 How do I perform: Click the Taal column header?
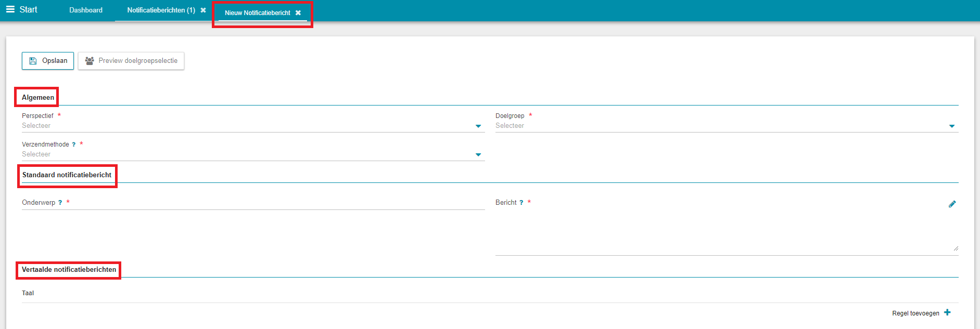coord(28,293)
